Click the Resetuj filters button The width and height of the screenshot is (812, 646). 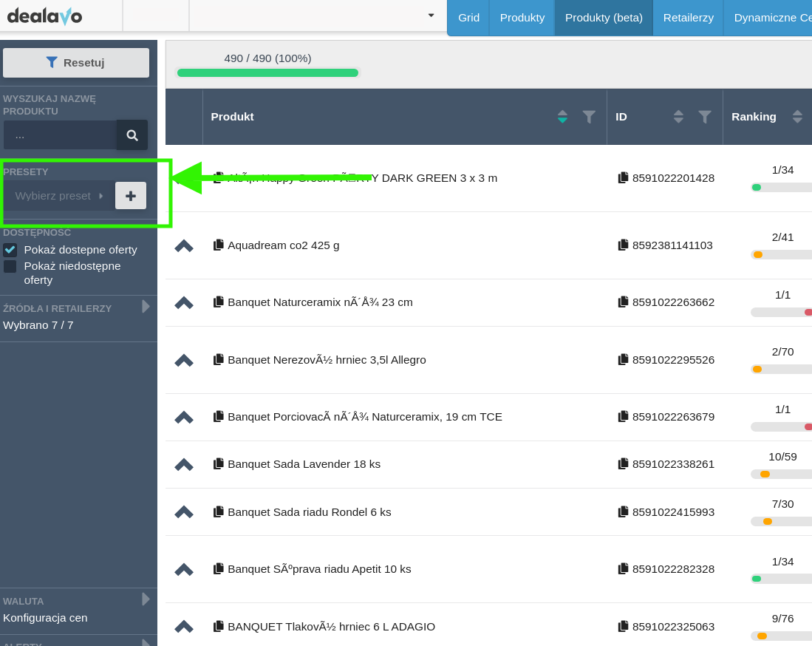pos(76,63)
